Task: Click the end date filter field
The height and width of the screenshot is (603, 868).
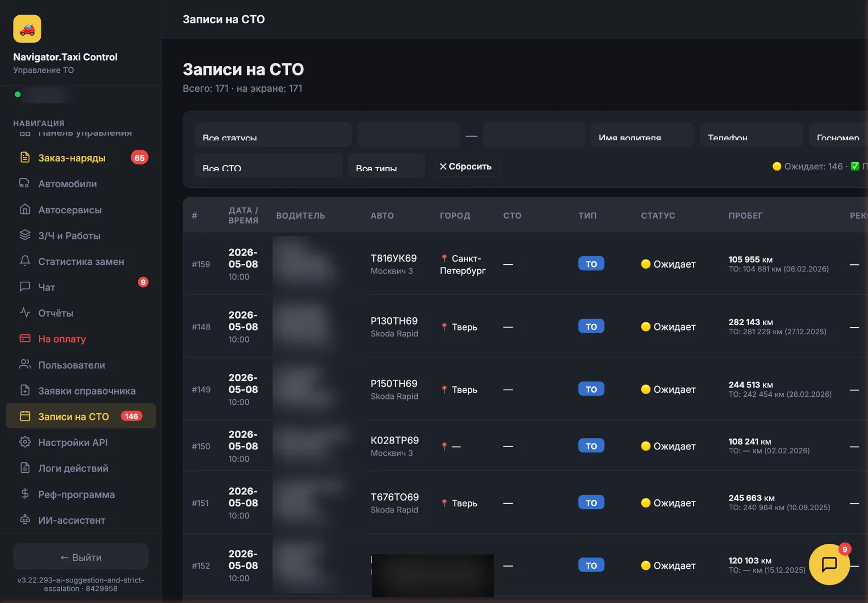Action: [x=534, y=135]
